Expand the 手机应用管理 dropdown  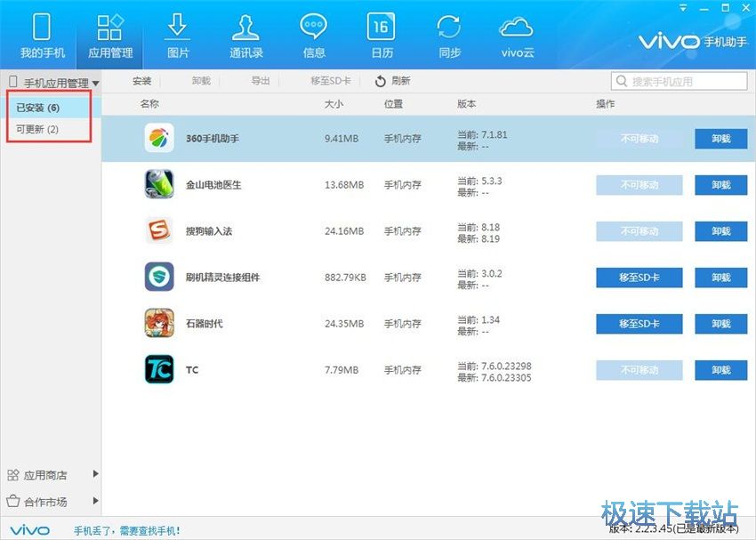(95, 84)
